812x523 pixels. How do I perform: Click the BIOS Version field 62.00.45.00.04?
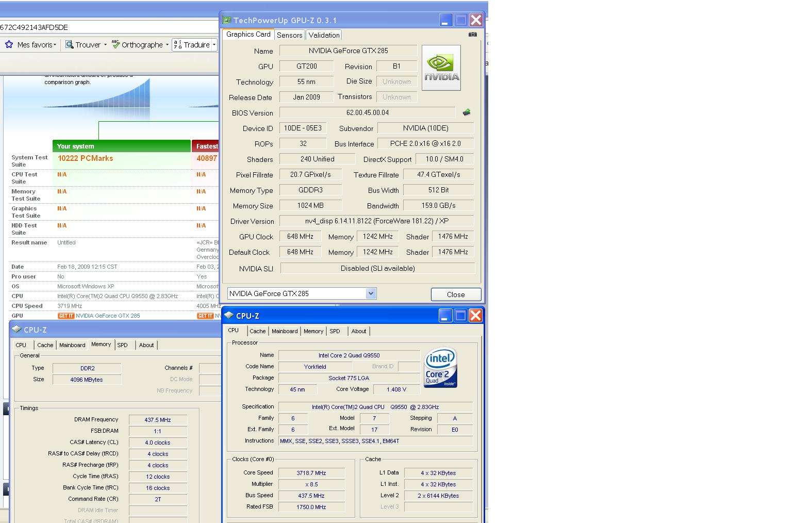[368, 112]
